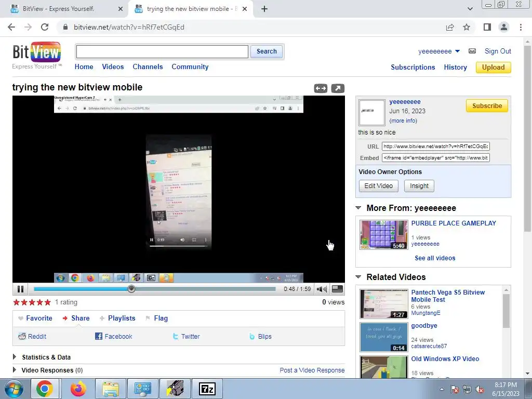The image size is (532, 399).
Task: Click Sign Out link
Action: (x=498, y=51)
